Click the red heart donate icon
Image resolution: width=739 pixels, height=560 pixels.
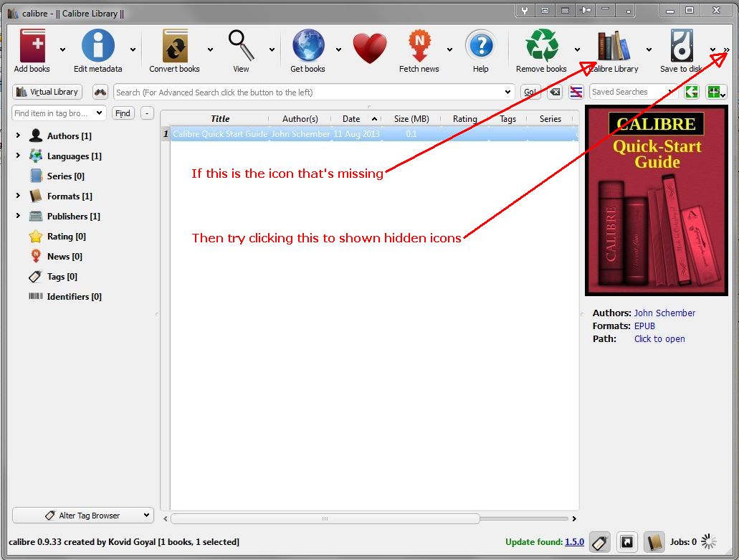coord(370,48)
